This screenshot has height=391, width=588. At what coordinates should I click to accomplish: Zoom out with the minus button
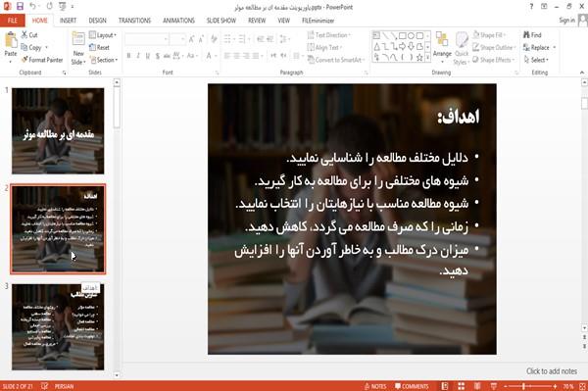click(x=505, y=386)
